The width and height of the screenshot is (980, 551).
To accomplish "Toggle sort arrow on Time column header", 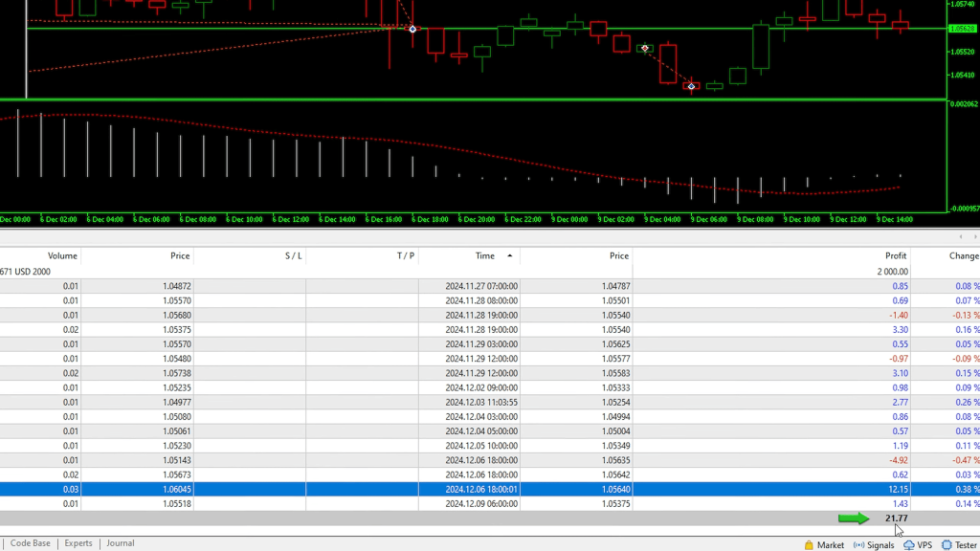I will coord(509,256).
